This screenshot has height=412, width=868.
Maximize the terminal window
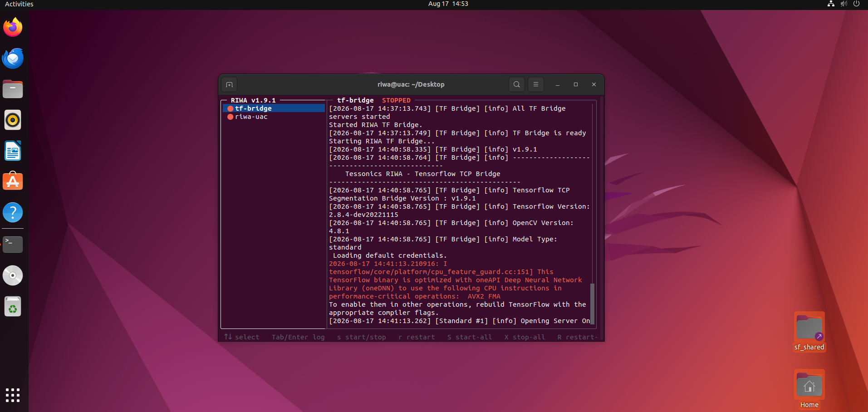576,84
